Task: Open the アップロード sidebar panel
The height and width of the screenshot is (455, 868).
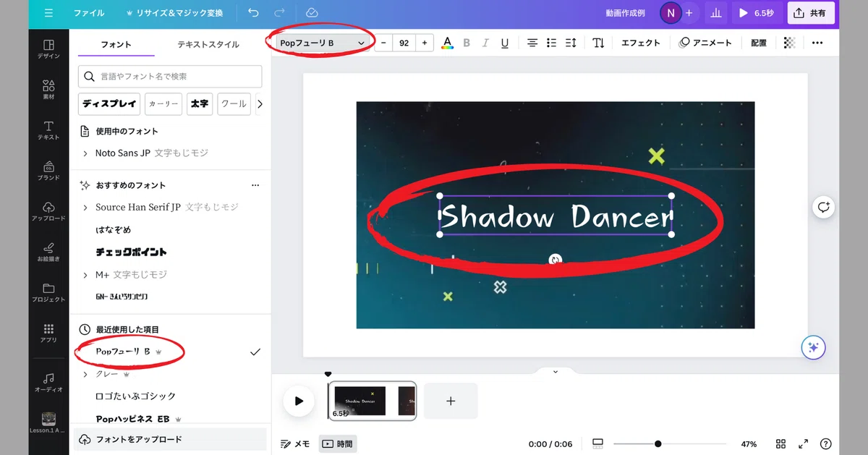Action: point(48,211)
